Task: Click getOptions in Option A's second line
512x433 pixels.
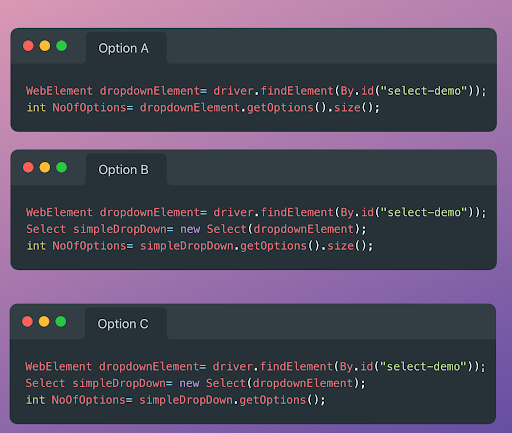Action: pyautogui.click(x=280, y=107)
